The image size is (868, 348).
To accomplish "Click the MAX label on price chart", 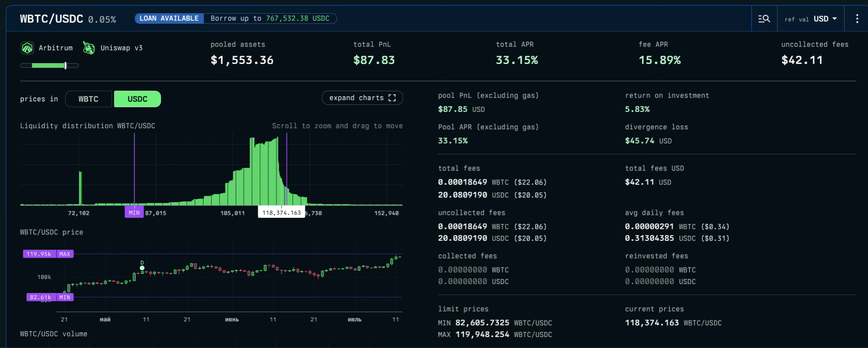I will [x=65, y=254].
